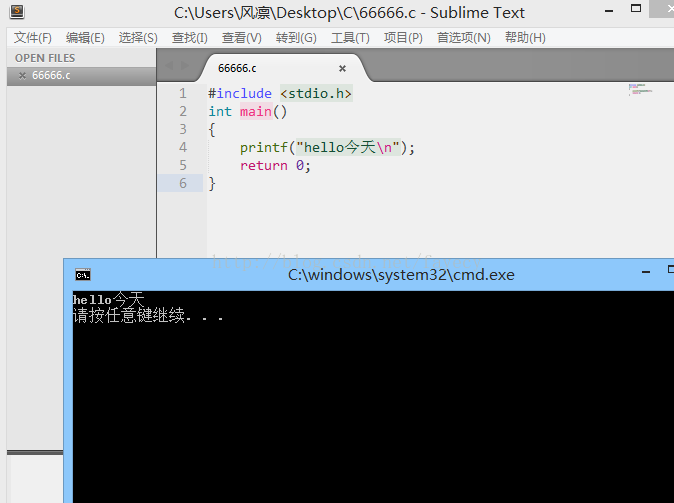Click the printf call on line 4

click(263, 148)
